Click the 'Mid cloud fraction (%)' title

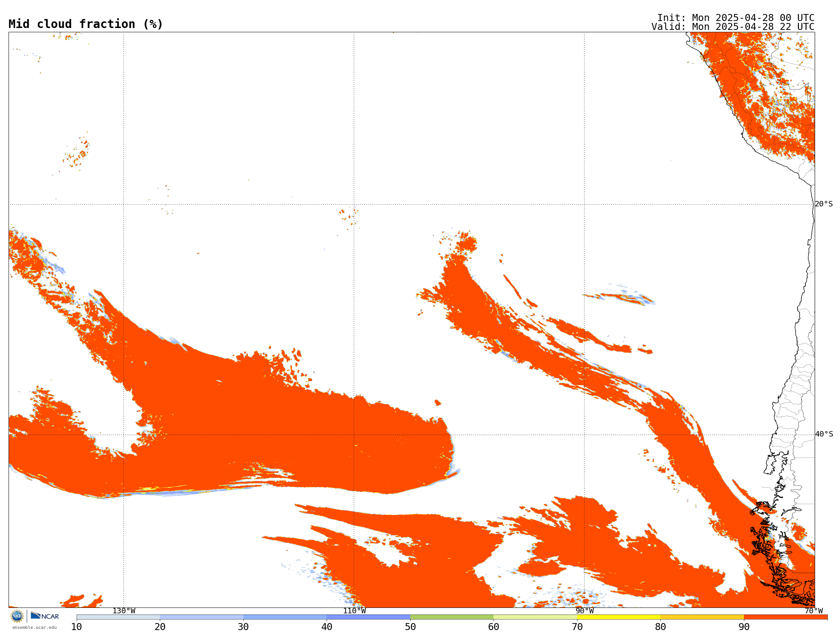pos(86,24)
